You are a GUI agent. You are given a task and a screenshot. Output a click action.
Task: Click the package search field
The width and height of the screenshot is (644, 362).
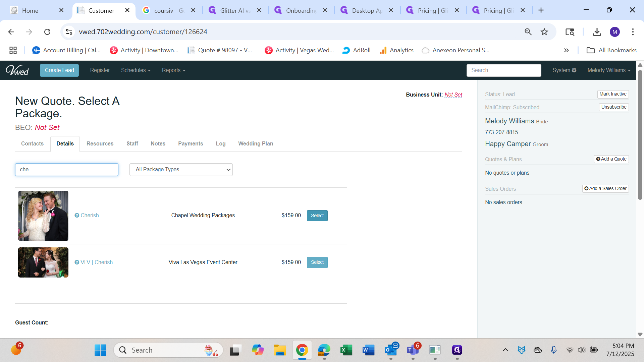click(67, 170)
